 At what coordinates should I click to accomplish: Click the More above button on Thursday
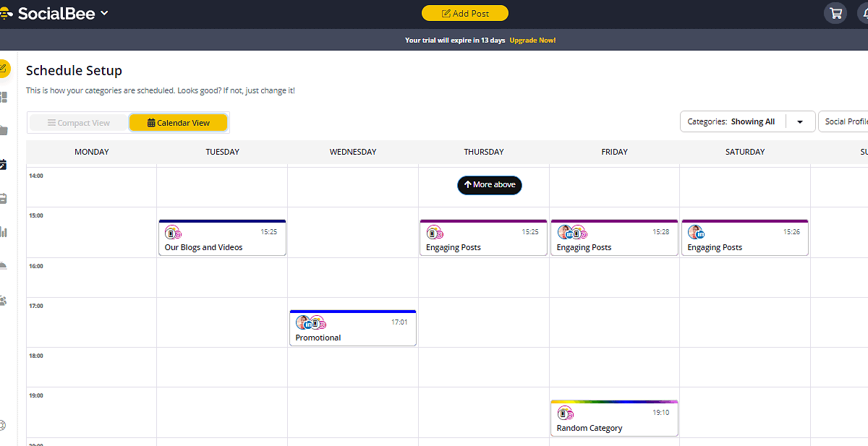tap(489, 185)
